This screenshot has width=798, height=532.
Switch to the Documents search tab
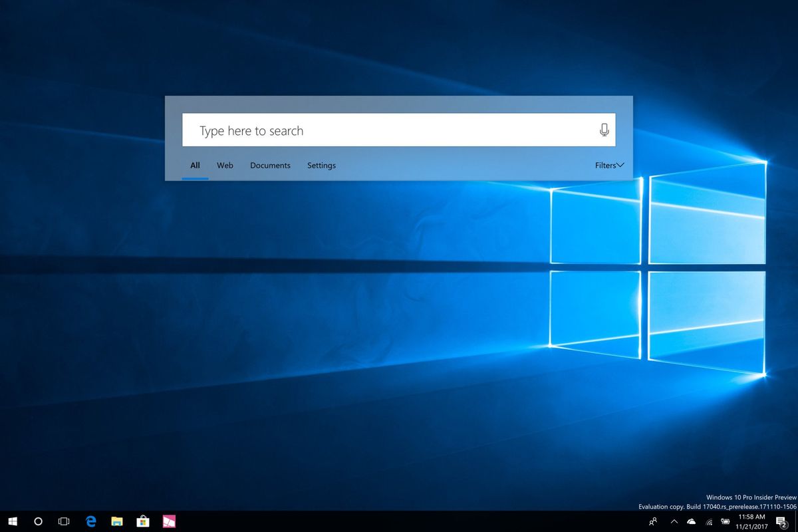[x=270, y=165]
